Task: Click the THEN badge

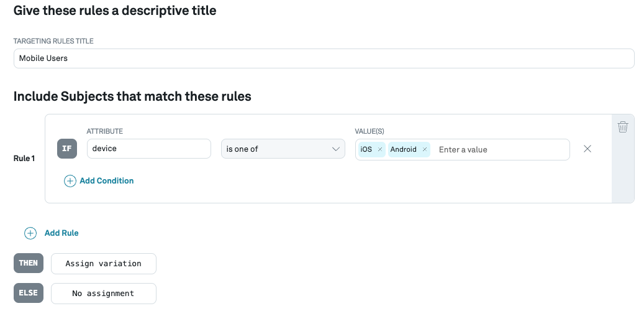Action: point(29,263)
